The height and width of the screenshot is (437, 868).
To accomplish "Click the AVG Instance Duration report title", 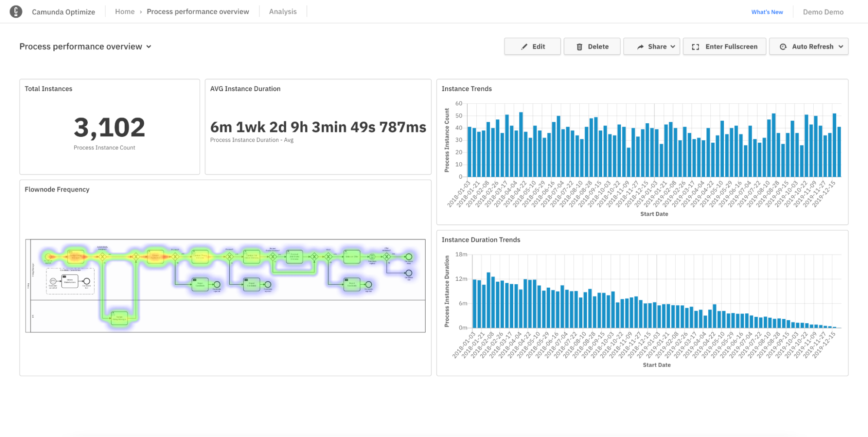I will click(x=245, y=89).
